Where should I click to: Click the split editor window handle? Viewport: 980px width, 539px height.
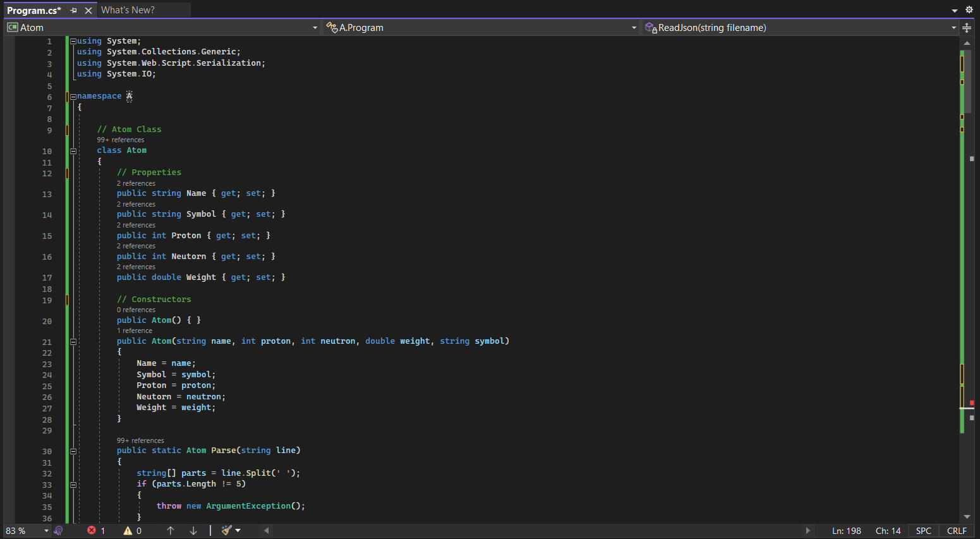(x=967, y=28)
